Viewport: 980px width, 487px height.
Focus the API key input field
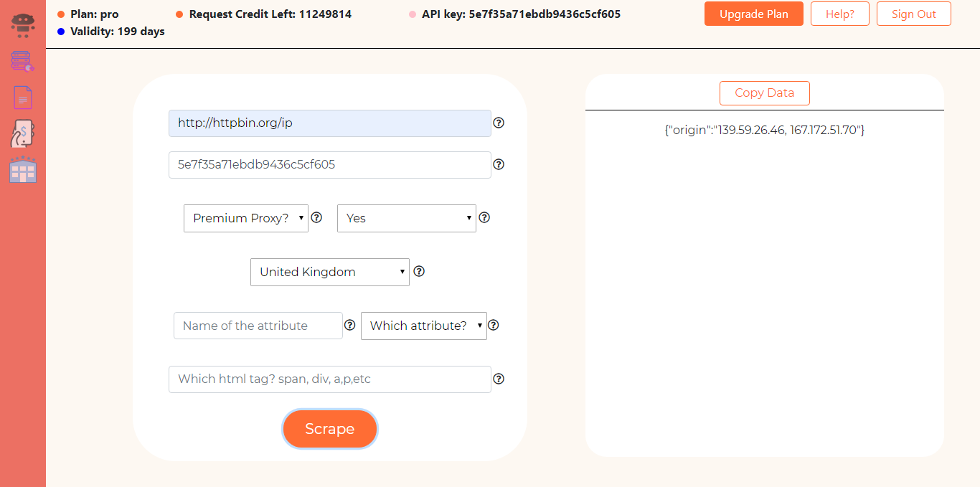point(330,165)
